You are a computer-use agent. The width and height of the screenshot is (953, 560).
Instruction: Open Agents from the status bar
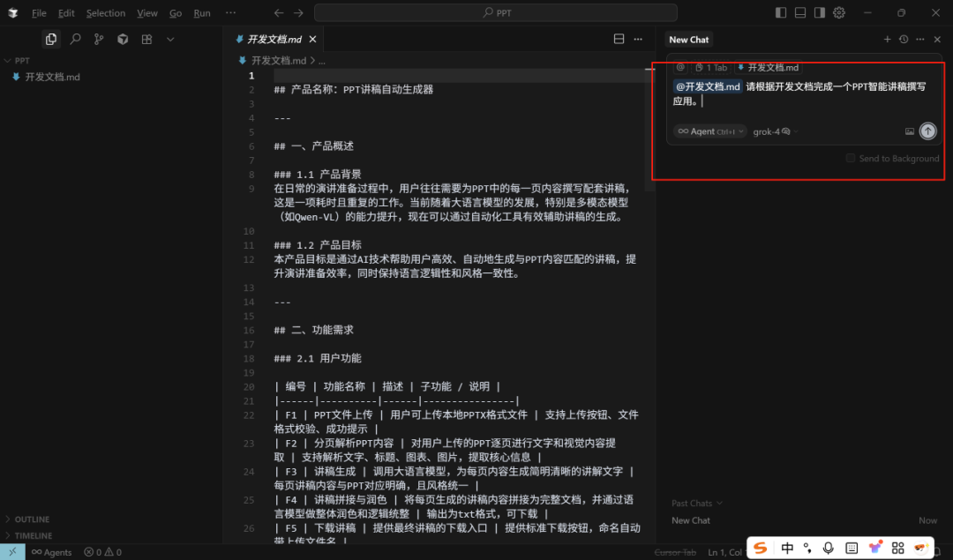coord(52,552)
